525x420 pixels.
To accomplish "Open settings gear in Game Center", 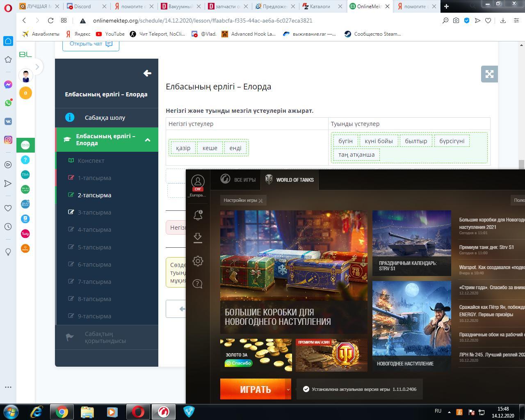I will [198, 261].
